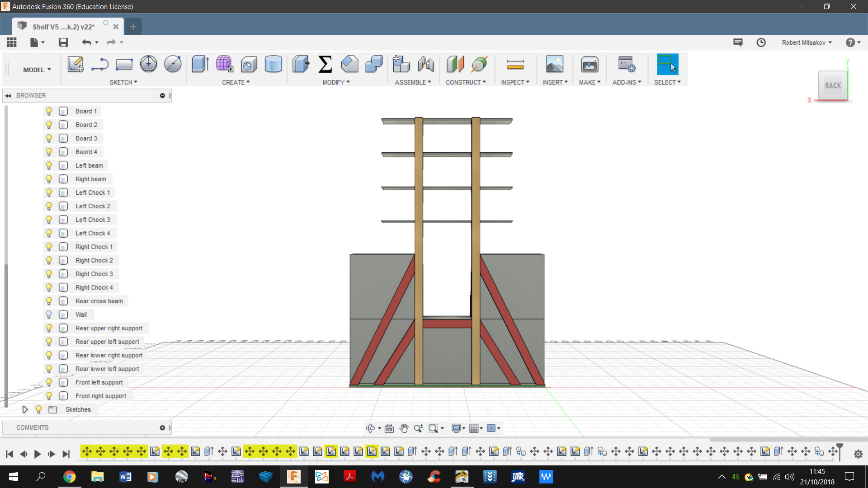Toggle visibility bulb of Board 1
868x488 pixels.
(49, 111)
